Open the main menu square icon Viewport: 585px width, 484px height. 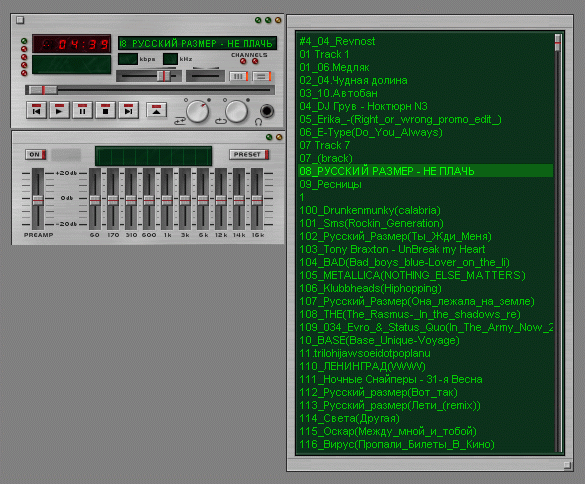[20, 20]
